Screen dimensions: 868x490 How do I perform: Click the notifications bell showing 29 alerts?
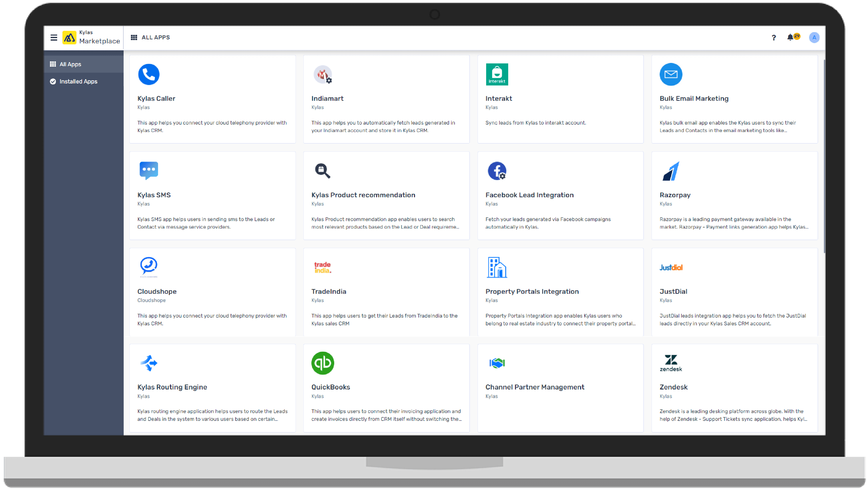791,37
